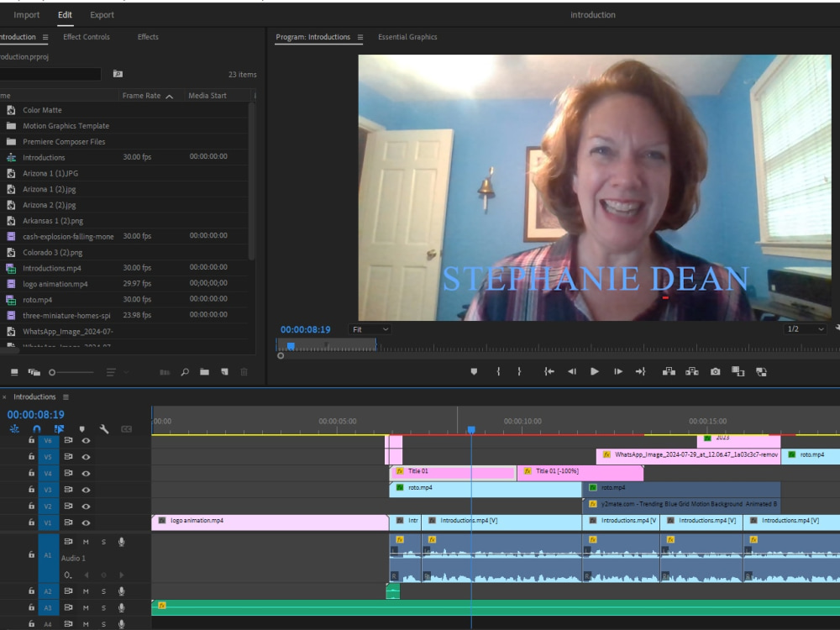
Task: Click the Clear trash icon in project panel
Action: [244, 372]
